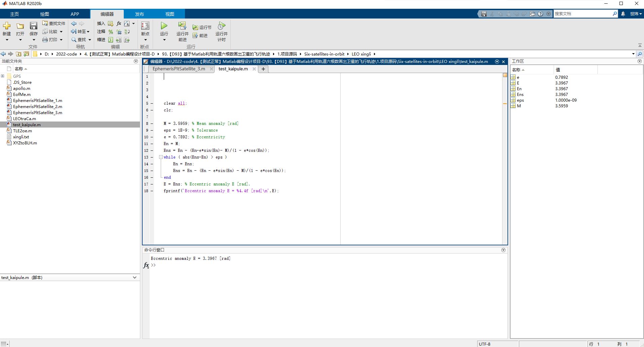Switch to the 绘图 ribbon tab
Viewport: 644px width, 347px height.
tap(44, 14)
